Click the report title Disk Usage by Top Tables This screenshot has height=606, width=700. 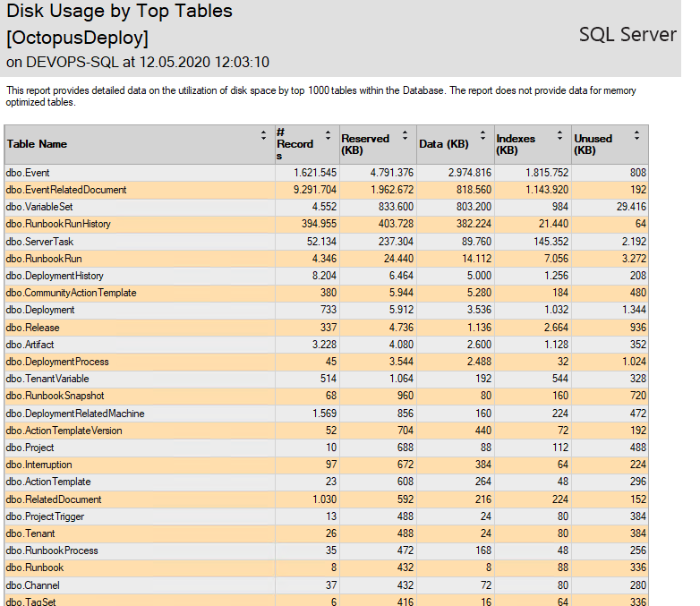click(x=119, y=11)
